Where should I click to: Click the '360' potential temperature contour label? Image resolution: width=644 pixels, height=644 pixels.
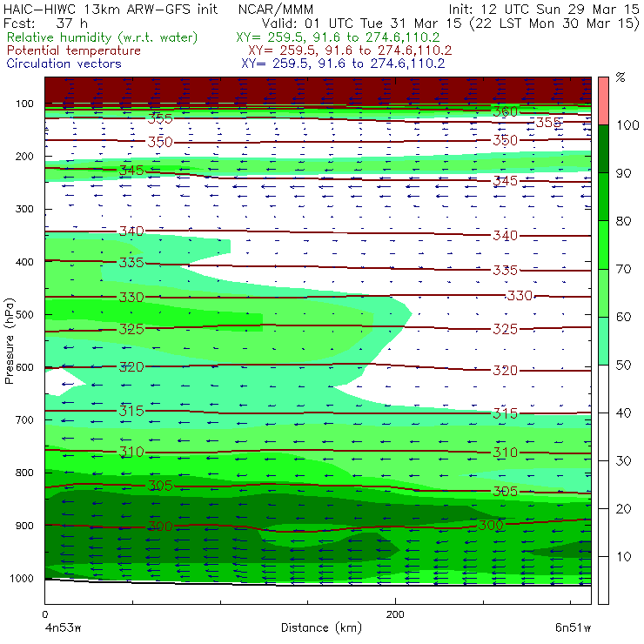[x=505, y=111]
